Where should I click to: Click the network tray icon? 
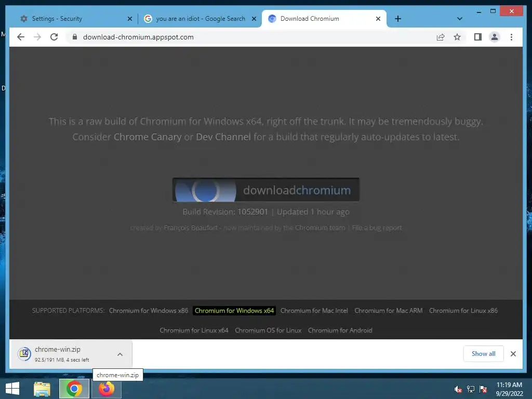[471, 389]
